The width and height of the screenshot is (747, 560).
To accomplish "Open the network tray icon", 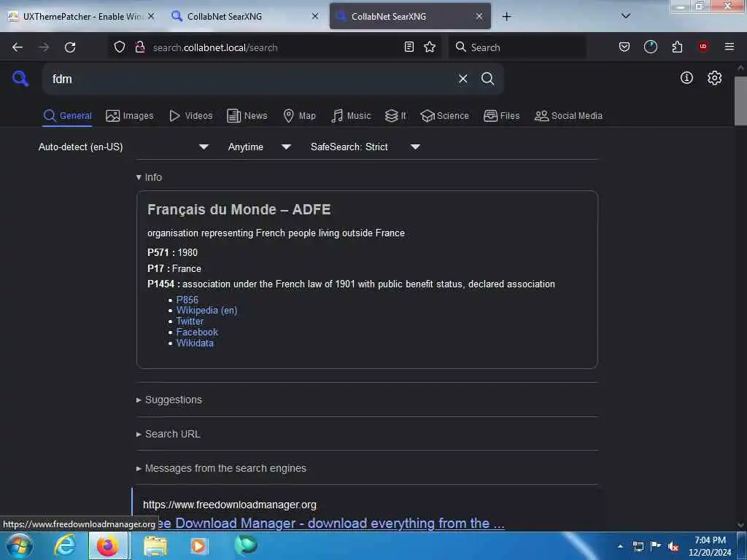I will coord(638,546).
